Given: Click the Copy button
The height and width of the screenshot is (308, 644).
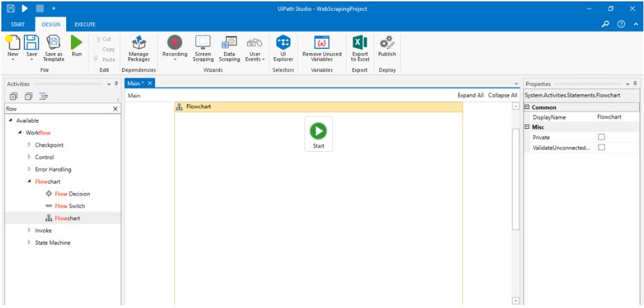Looking at the screenshot, I should point(104,50).
